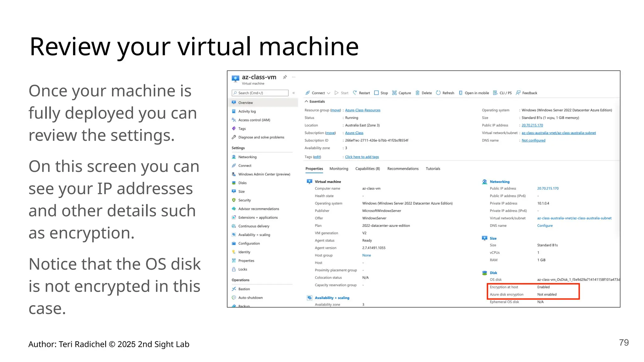The height and width of the screenshot is (362, 644).
Task: Open the vnet/subnet link under Networking section
Action: [x=574, y=218]
